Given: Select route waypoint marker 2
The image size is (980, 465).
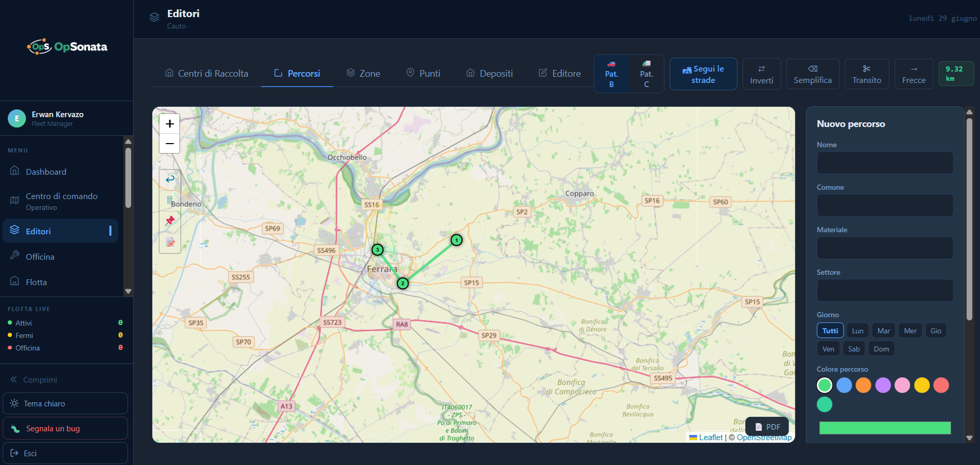Looking at the screenshot, I should 403,284.
